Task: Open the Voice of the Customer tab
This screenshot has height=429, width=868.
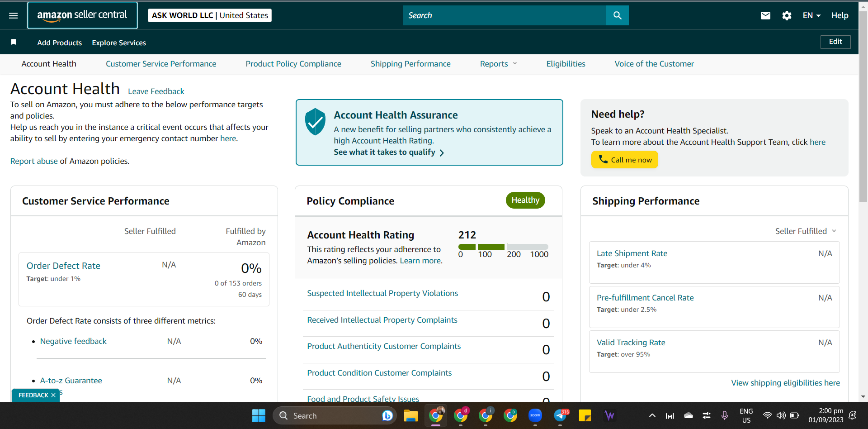Action: pyautogui.click(x=654, y=64)
